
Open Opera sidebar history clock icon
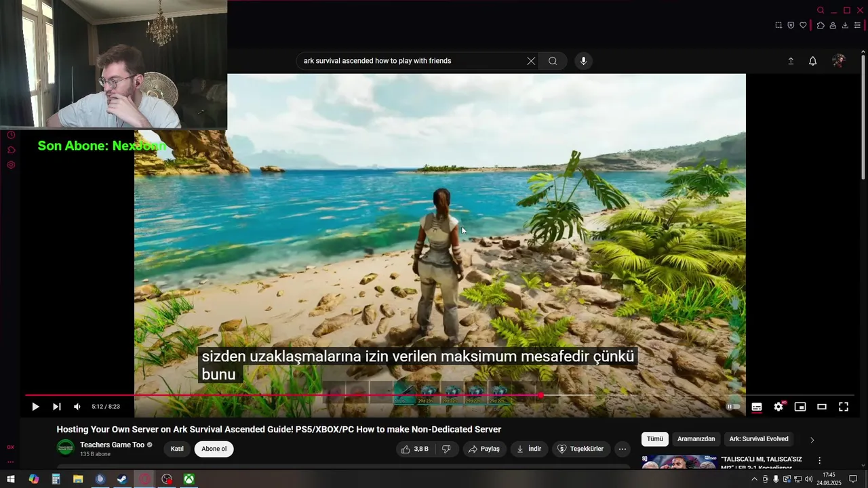[x=11, y=135]
